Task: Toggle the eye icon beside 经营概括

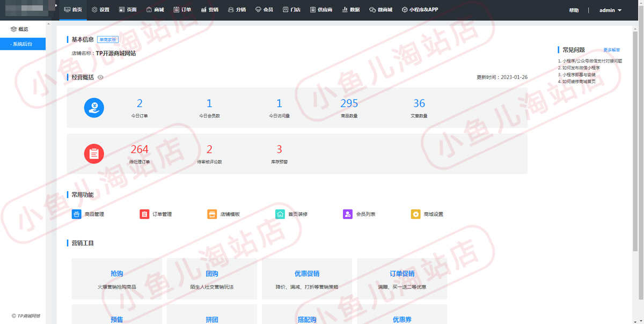Action: [x=100, y=77]
